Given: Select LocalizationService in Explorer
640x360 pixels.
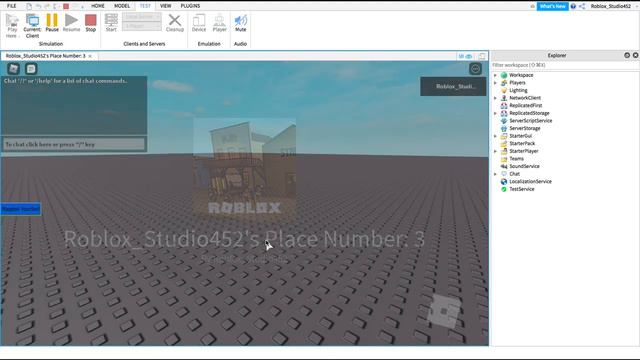Looking at the screenshot, I should click(x=530, y=181).
